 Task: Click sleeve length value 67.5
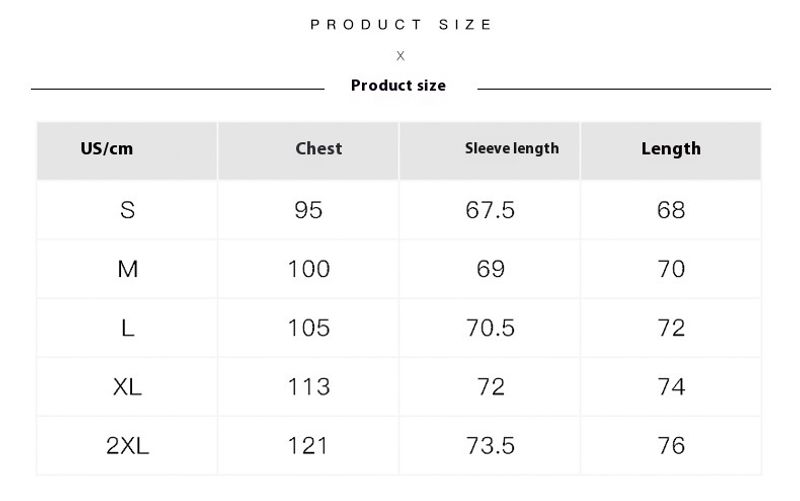click(491, 210)
